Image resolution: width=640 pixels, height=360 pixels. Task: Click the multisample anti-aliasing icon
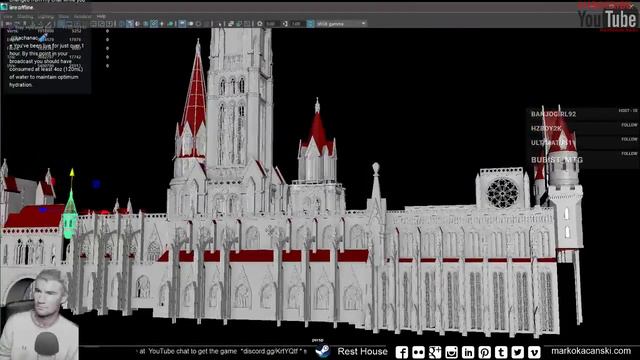pos(198,24)
